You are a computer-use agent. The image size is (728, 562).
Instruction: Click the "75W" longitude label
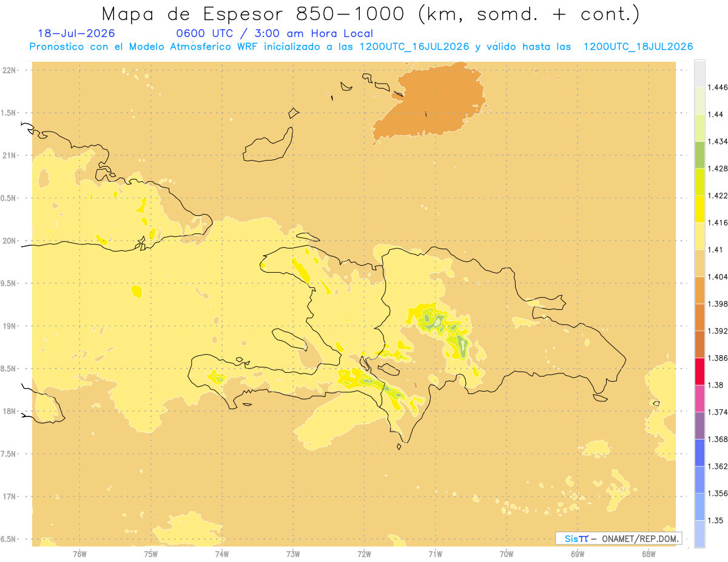[151, 554]
